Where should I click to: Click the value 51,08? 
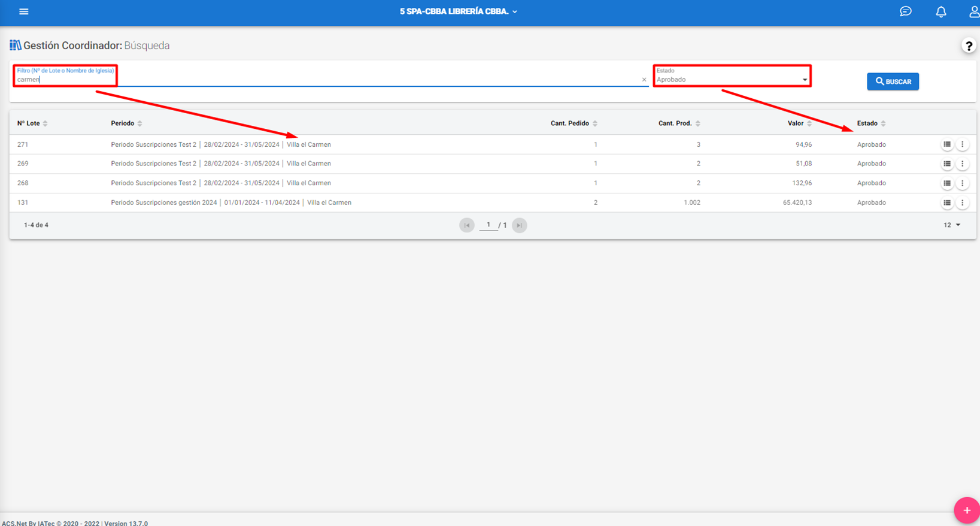(x=803, y=164)
